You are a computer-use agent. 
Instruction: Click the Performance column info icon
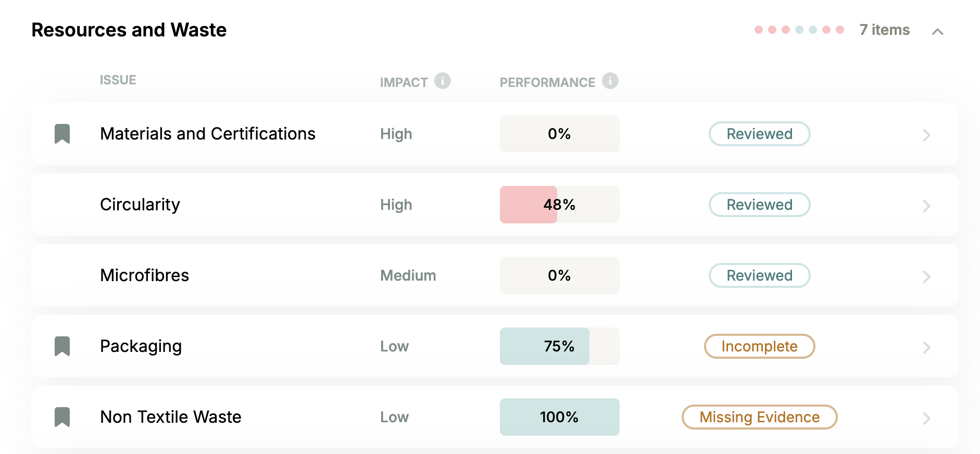pyautogui.click(x=610, y=81)
